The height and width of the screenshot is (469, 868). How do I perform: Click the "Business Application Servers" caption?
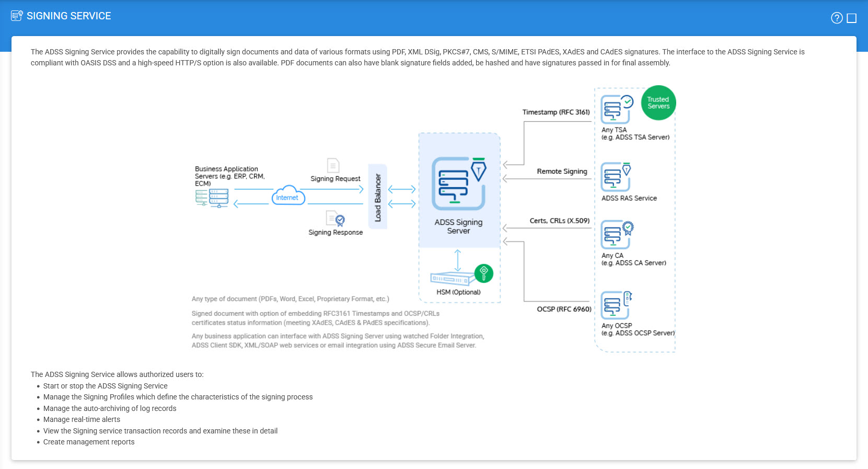pos(230,176)
